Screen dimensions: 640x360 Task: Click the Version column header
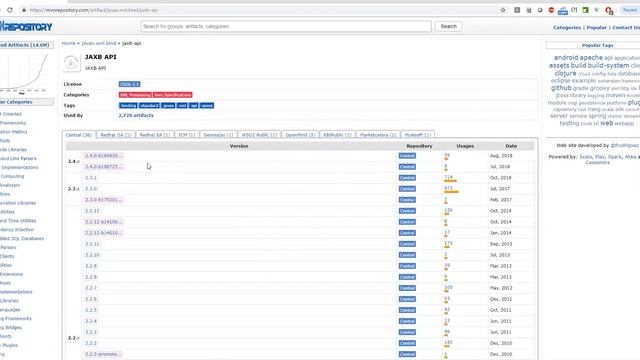tap(239, 146)
